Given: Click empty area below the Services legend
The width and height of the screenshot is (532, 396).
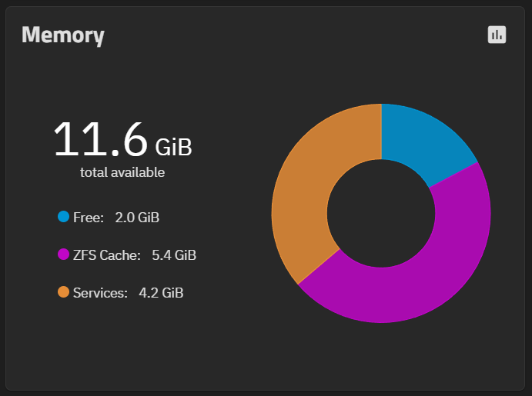Looking at the screenshot, I should [122, 339].
